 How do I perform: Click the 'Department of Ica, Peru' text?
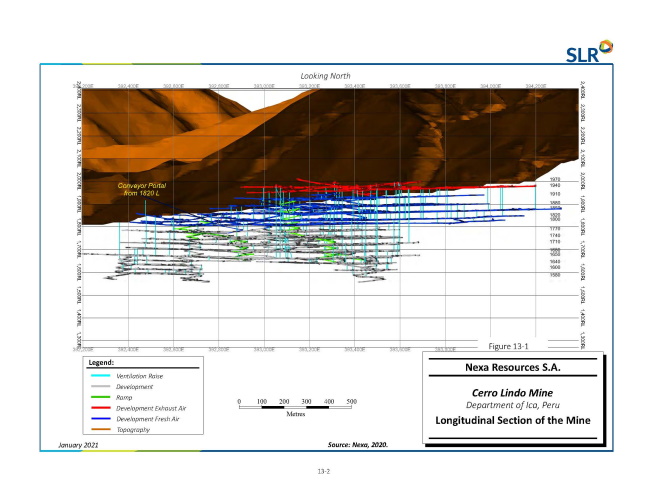pyautogui.click(x=512, y=405)
